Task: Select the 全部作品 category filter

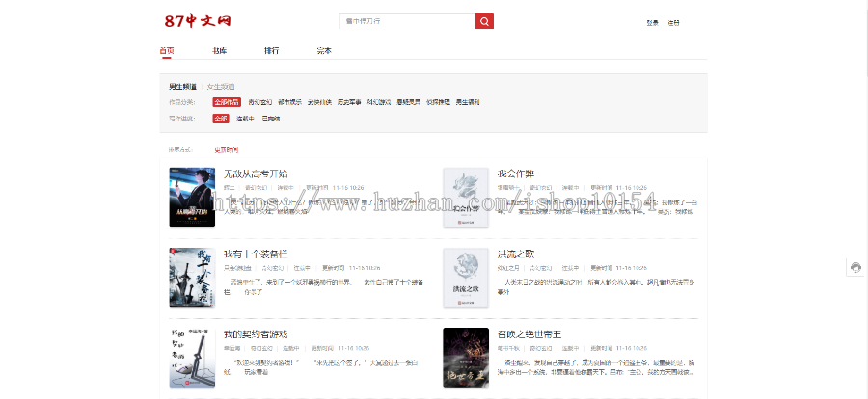Action: 227,102
